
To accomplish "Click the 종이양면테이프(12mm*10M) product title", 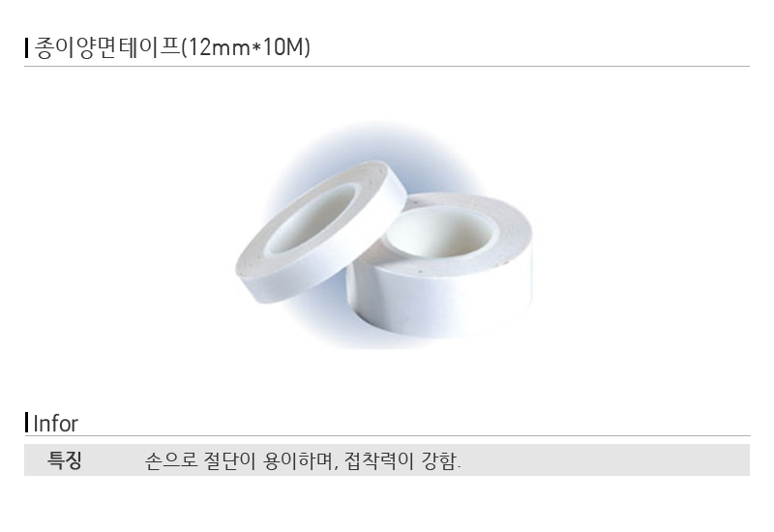I will point(172,47).
